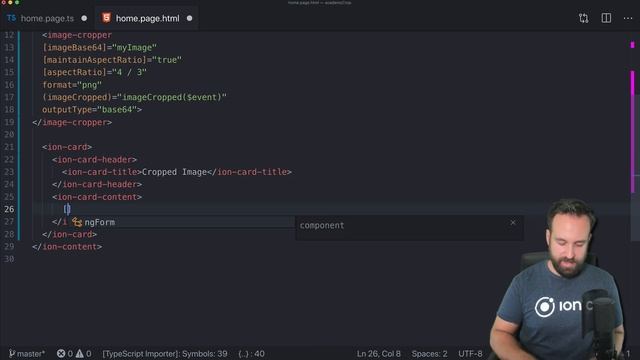This screenshot has width=640, height=360.
Task: Click line number 21 in gutter
Action: [9, 147]
